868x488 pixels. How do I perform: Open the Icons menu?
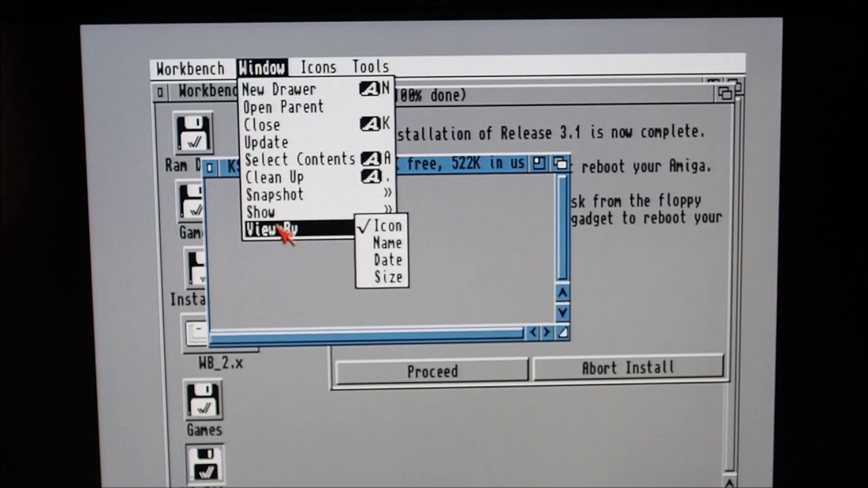(318, 67)
